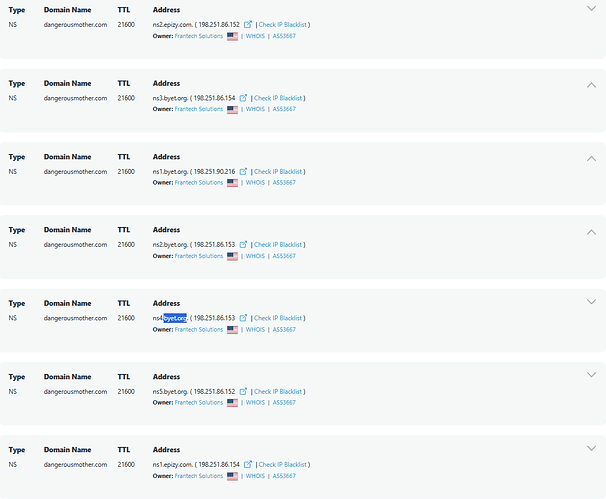This screenshot has height=499, width=606.
Task: Click external link icon for ns5.byet.org
Action: (244, 391)
